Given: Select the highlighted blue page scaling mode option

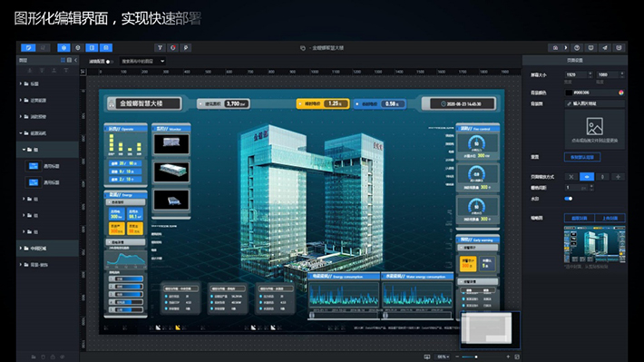Looking at the screenshot, I should [x=587, y=177].
